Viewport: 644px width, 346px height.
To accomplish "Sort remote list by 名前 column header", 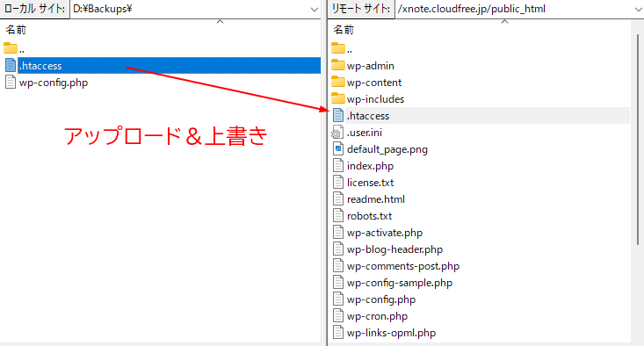I will tap(344, 30).
